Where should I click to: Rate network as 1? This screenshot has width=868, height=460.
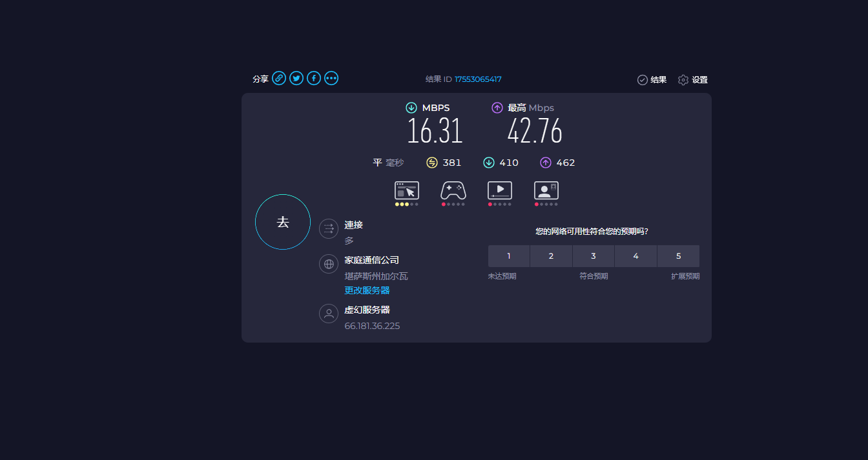(x=509, y=256)
